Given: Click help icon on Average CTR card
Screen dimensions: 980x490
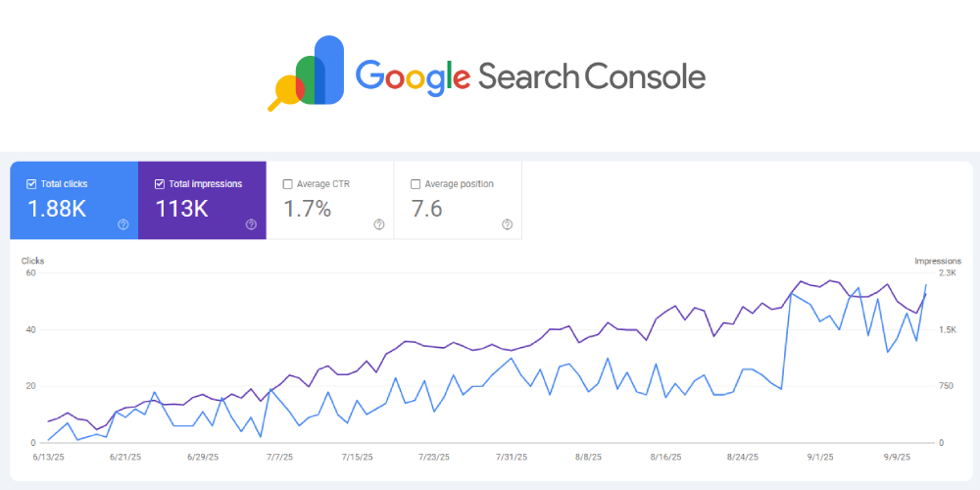Looking at the screenshot, I should (378, 224).
